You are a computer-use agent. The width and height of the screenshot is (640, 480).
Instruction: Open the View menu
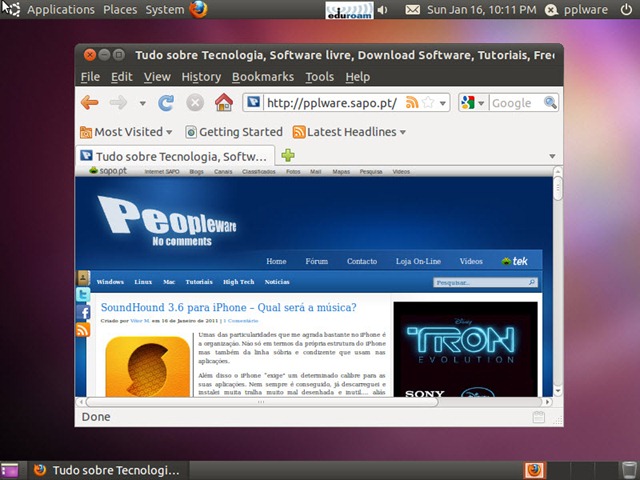(x=157, y=77)
